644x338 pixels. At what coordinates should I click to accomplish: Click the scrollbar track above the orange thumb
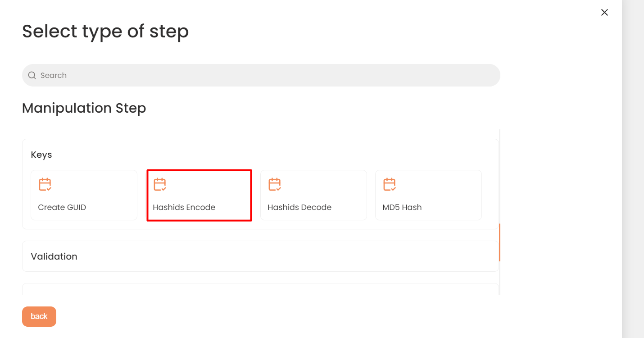(x=499, y=176)
